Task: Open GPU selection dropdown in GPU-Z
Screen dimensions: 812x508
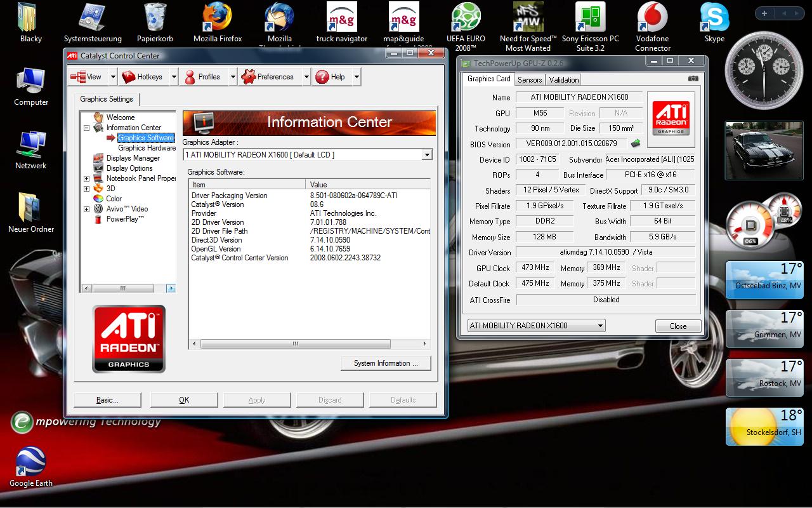Action: pos(536,326)
